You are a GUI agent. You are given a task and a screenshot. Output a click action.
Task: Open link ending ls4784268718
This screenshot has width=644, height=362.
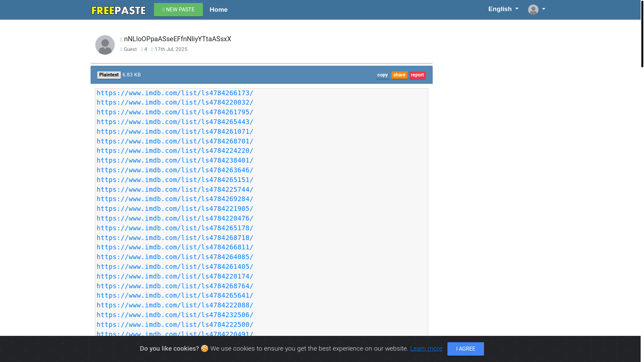175,238
